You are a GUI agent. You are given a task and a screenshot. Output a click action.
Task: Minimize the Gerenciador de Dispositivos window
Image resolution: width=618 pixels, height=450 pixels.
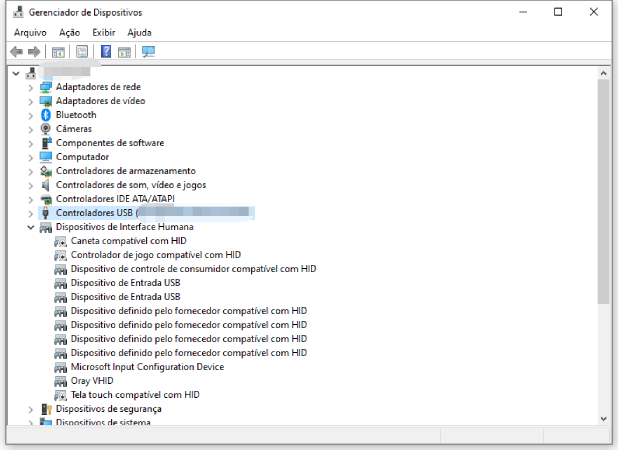click(x=523, y=12)
